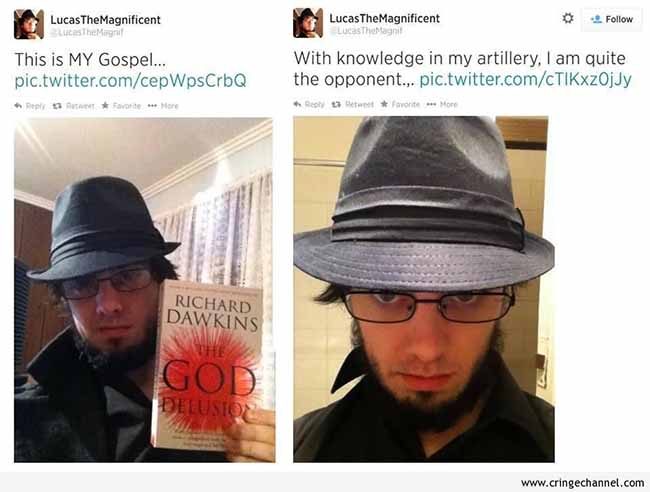Click the left tweet's profile avatar

(29, 24)
